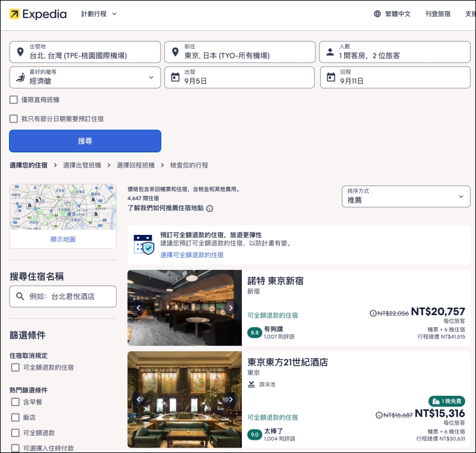476x453 pixels.
Task: Open hotel title 諾特 東京新宿
Action: coord(276,281)
